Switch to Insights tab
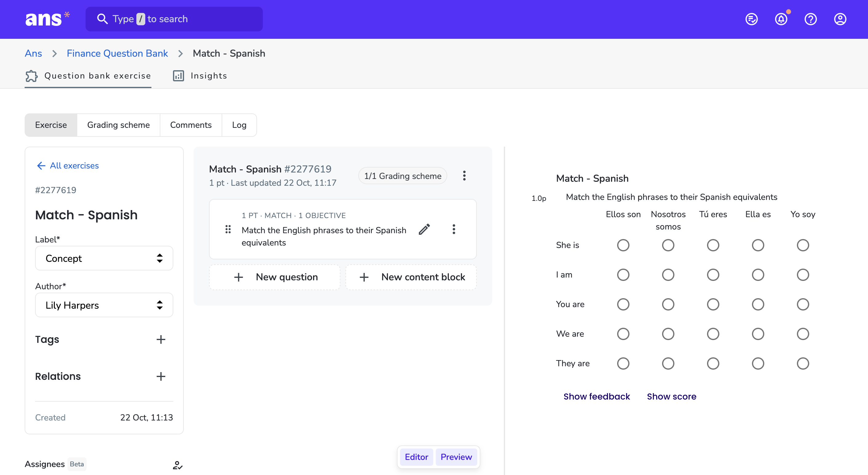The width and height of the screenshot is (868, 475). coord(200,76)
